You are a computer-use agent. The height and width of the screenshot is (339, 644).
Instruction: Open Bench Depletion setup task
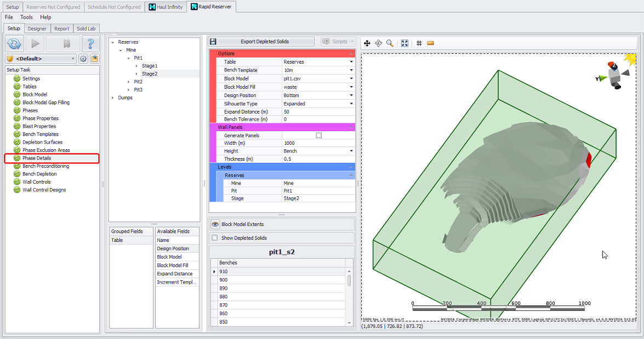point(39,174)
